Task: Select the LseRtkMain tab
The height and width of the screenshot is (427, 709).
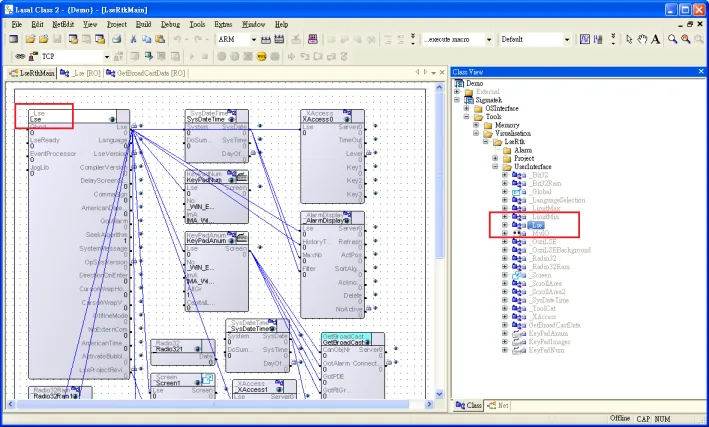Action: click(x=32, y=73)
